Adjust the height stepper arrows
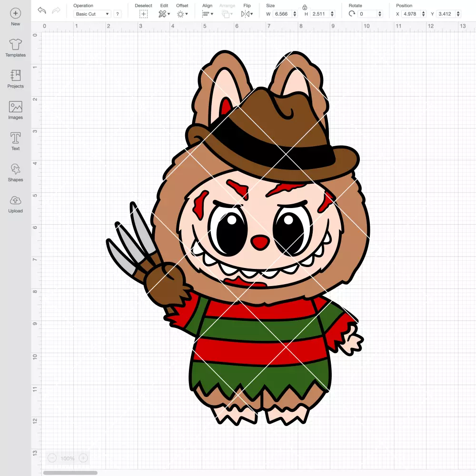This screenshot has height=476, width=476. click(332, 14)
